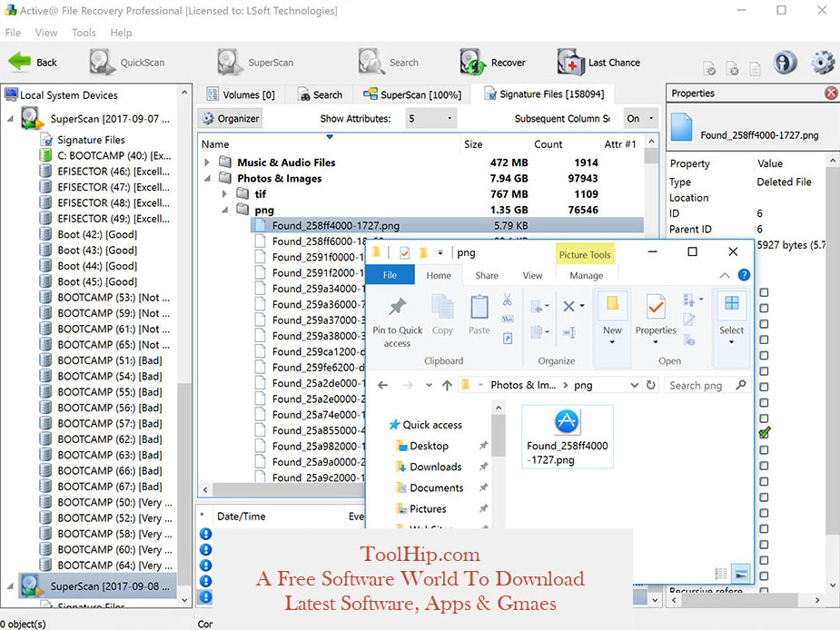Open the File menu of Active@ File Recovery
Screen dimensions: 840x630
[x=13, y=33]
